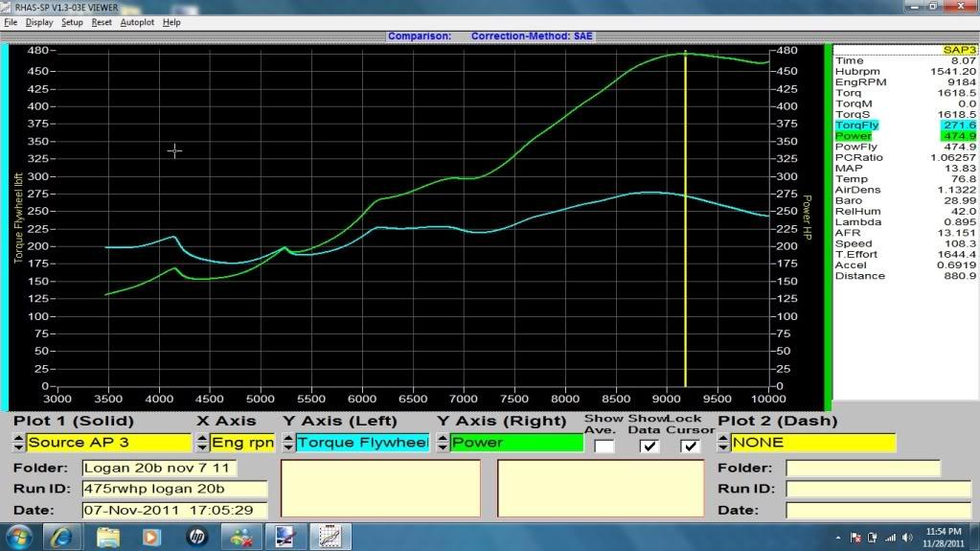
Task: Click the Plot 1 Run ID field
Action: 174,489
